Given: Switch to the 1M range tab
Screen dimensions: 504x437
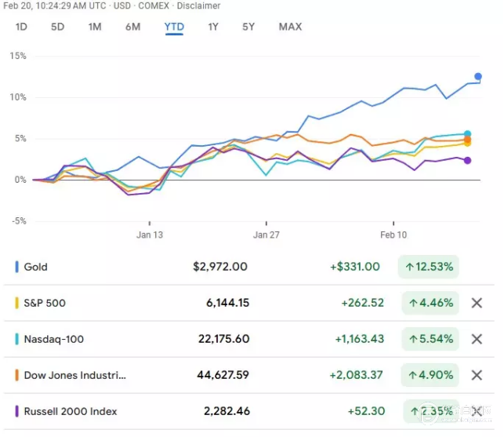Looking at the screenshot, I should click(x=95, y=27).
